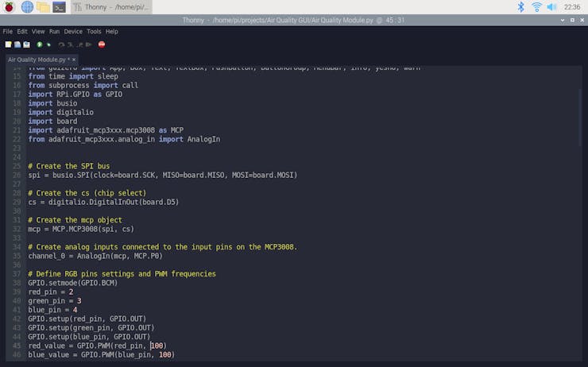Open the Wi-Fi network tray menu
Screen dimensions: 588x367
pyautogui.click(x=537, y=6)
